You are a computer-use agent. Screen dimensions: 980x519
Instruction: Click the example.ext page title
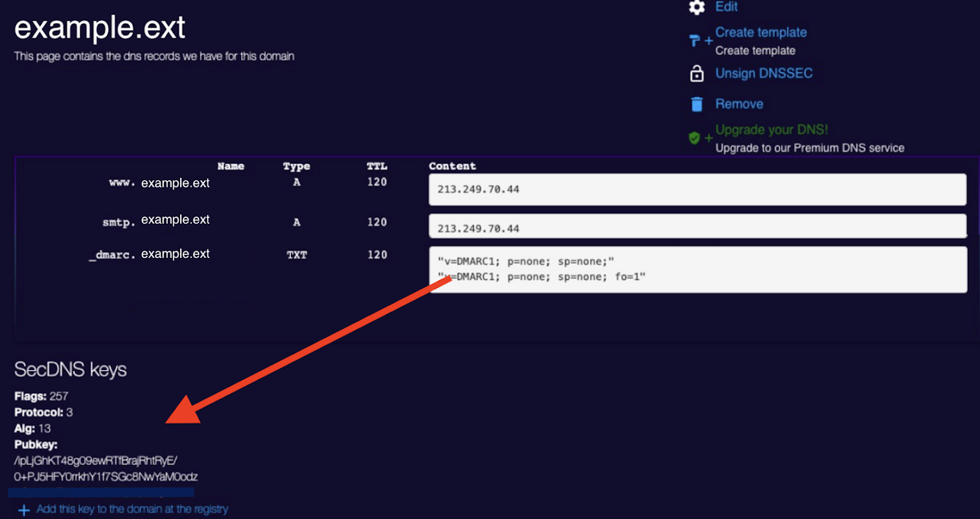99,28
